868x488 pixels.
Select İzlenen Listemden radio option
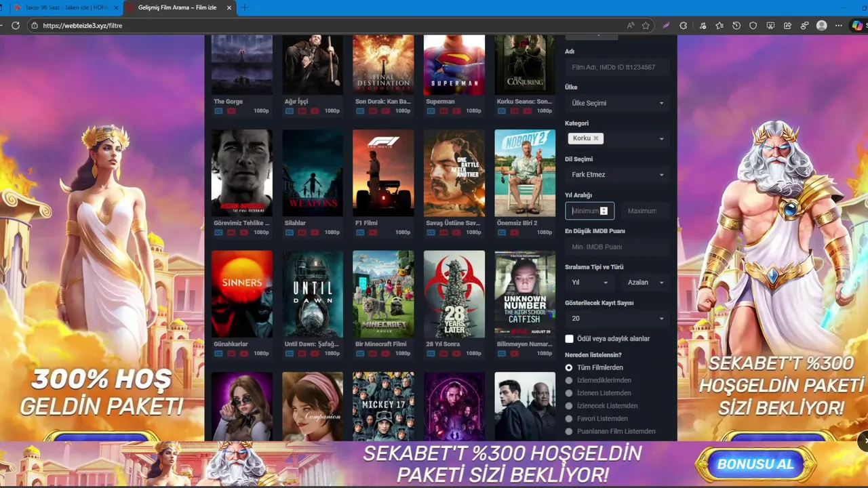tap(569, 393)
